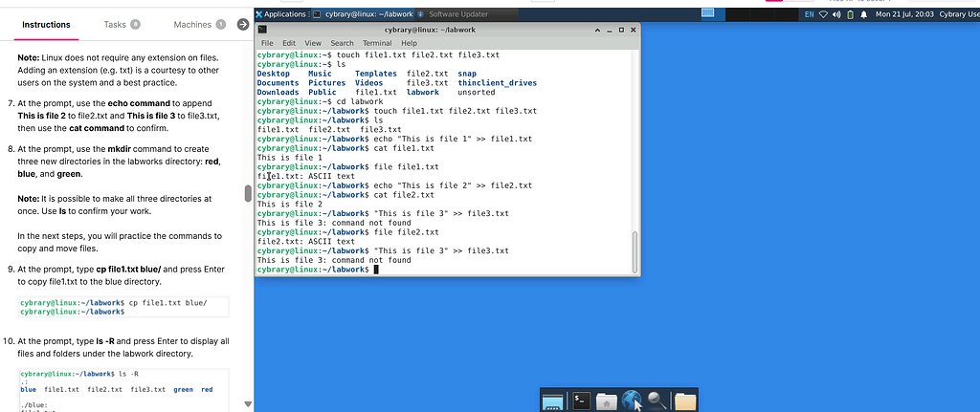980x412 pixels.
Task: Click the Application Finder magnifier icon
Action: click(657, 401)
